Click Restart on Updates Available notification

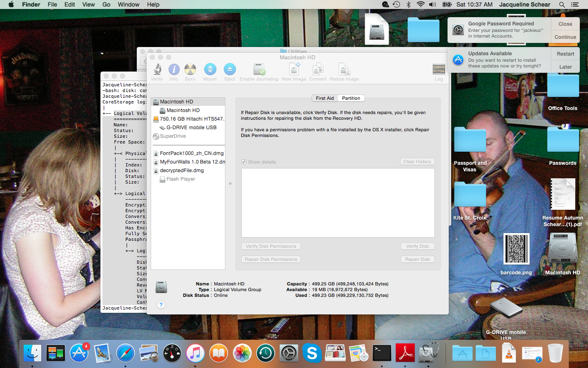pyautogui.click(x=565, y=54)
